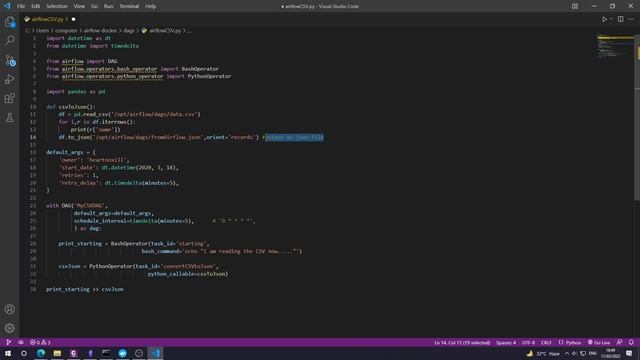Open the File menu
Screen dimensions: 640x360
(21, 6)
